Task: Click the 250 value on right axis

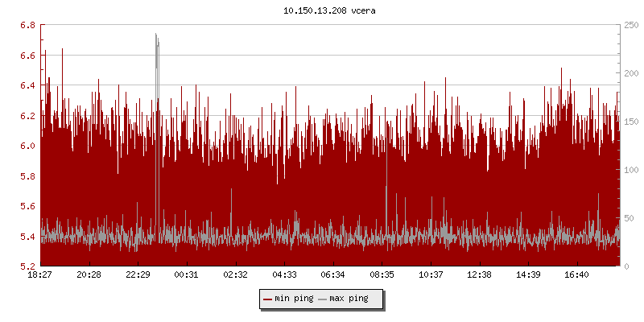Action: [x=630, y=25]
